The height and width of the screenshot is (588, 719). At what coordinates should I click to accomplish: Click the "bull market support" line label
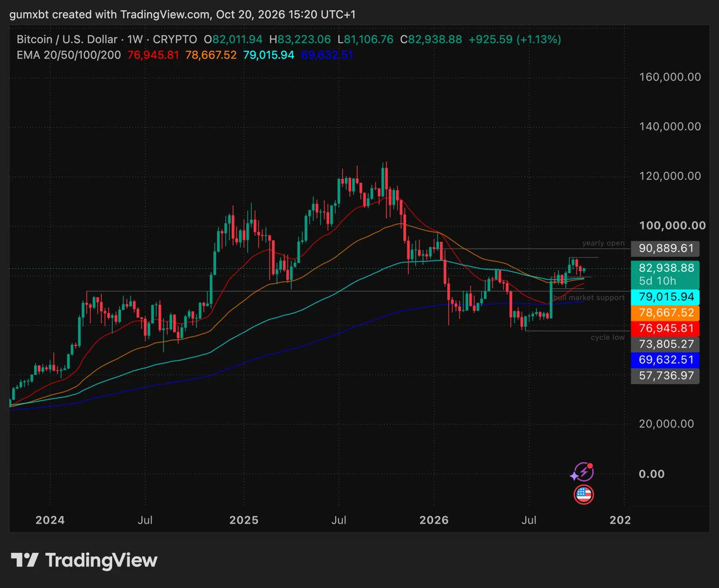(x=589, y=298)
